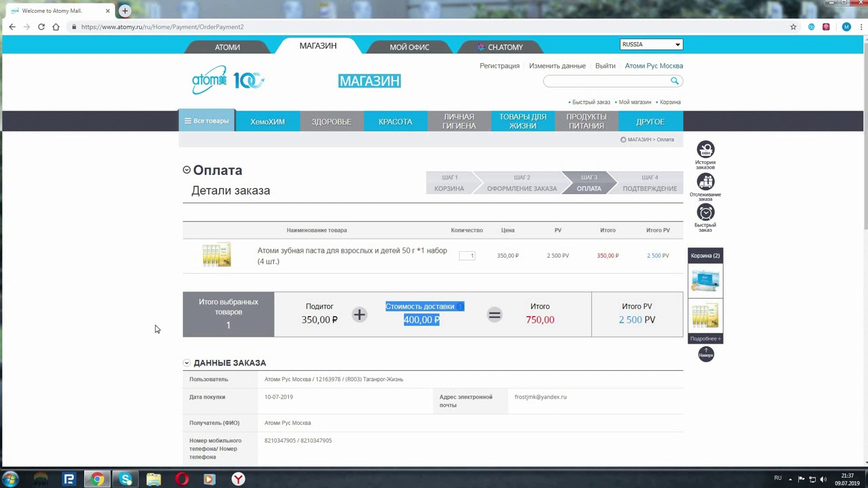Open a new browser tab

tap(125, 11)
